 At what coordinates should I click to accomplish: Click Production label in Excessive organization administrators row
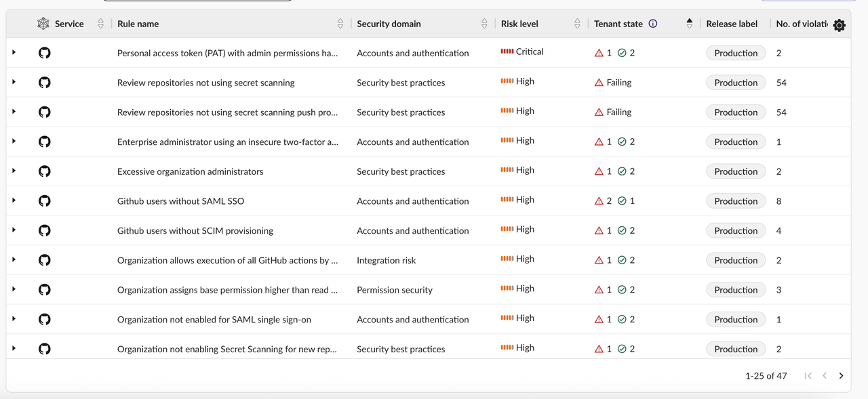point(736,171)
